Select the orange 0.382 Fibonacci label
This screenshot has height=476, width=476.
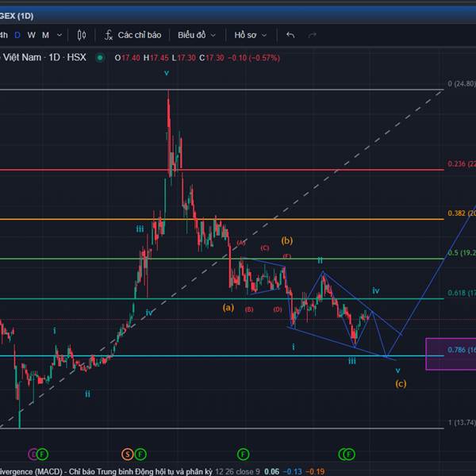[462, 213]
